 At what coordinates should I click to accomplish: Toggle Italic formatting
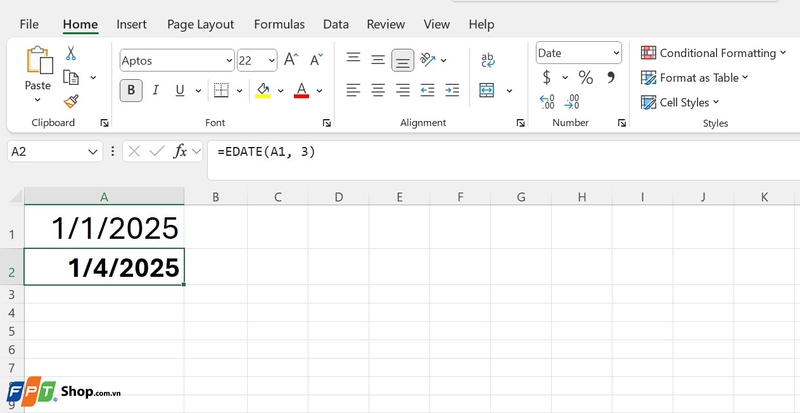pos(156,90)
